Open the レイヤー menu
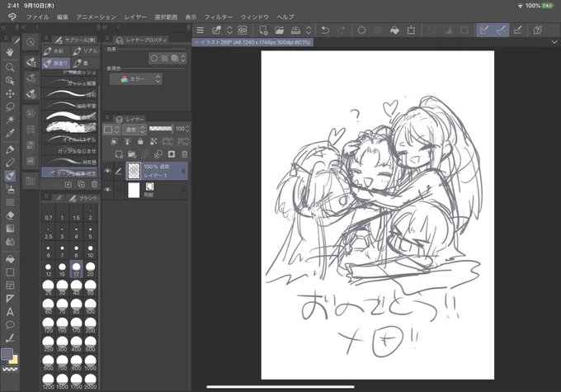 point(135,17)
